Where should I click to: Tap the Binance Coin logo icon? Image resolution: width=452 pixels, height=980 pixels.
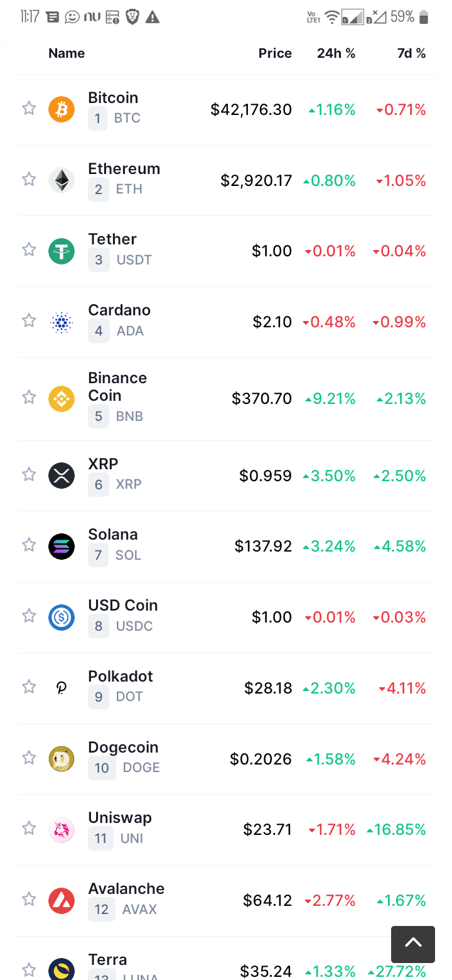[x=62, y=398]
